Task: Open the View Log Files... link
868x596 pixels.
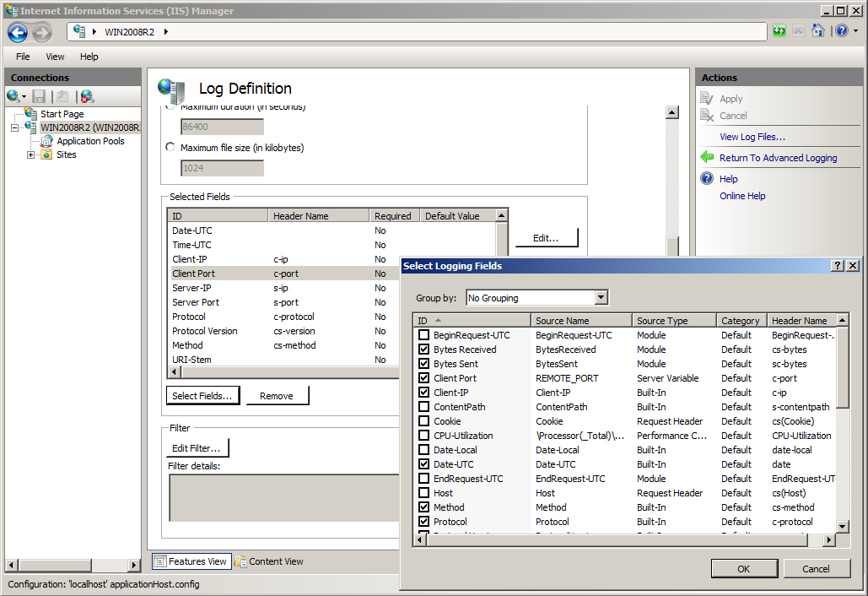Action: (752, 137)
